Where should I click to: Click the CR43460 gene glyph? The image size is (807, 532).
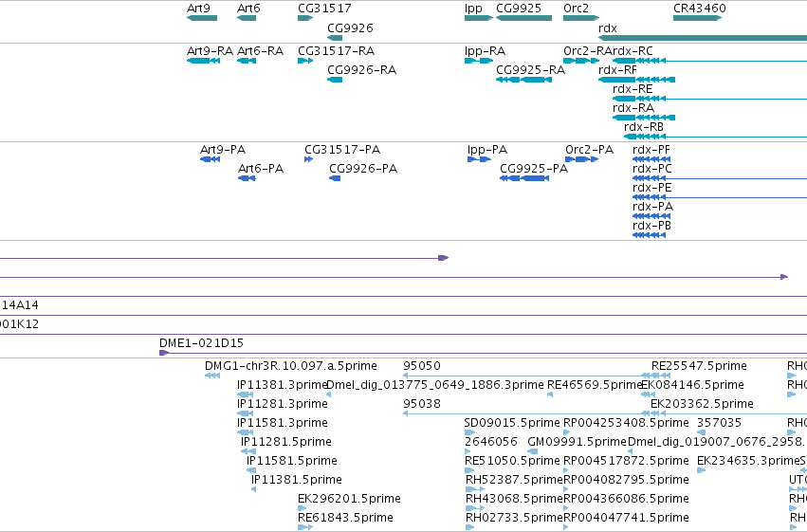[697, 18]
